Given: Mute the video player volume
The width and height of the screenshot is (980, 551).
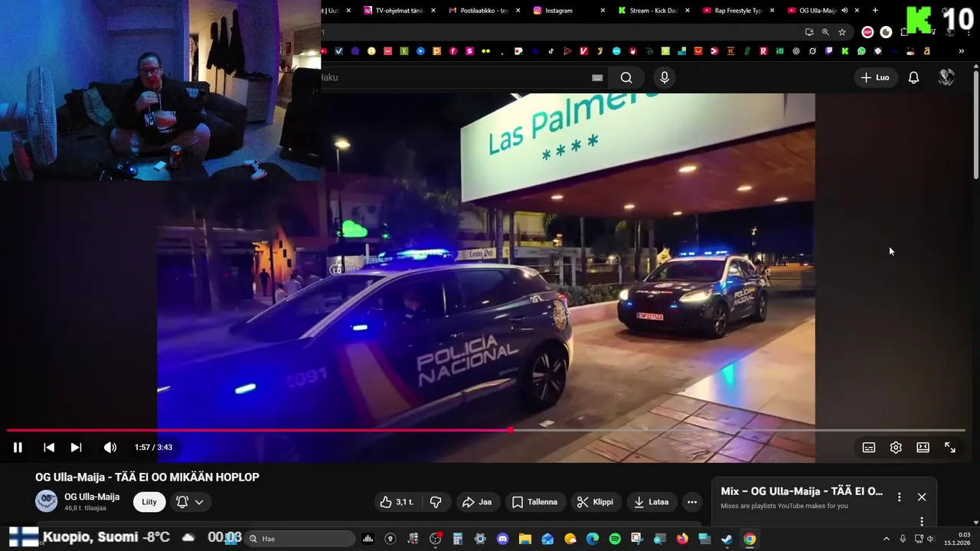Looking at the screenshot, I should click(x=110, y=448).
